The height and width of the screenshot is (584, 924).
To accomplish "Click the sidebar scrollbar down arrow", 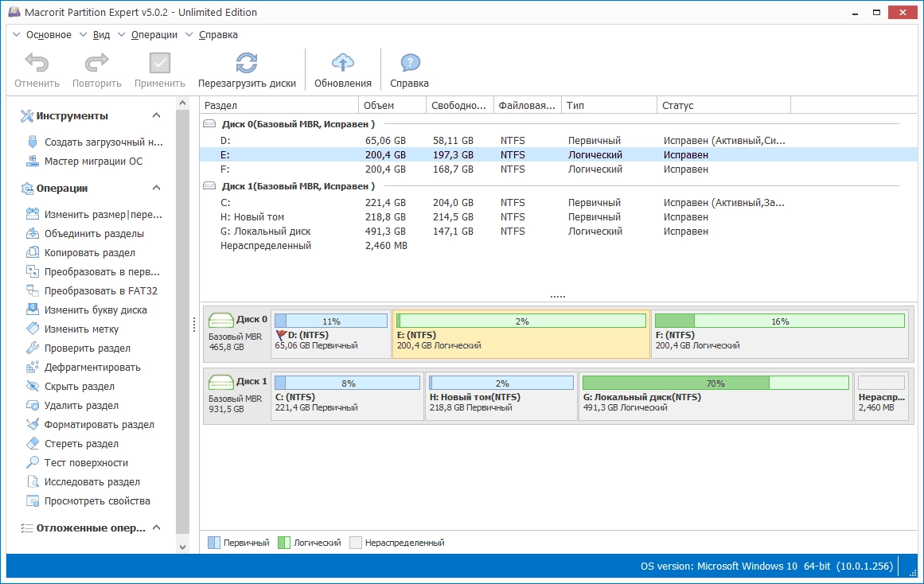I will click(183, 547).
